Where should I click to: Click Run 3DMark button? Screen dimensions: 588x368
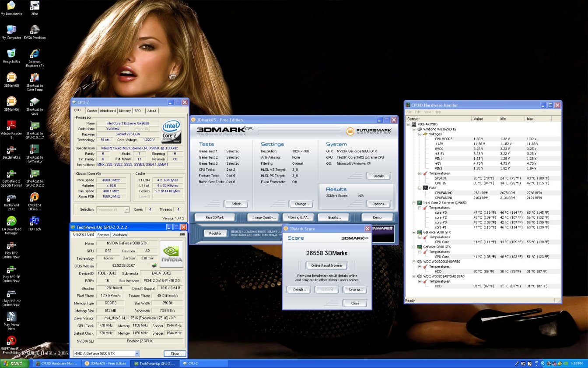(215, 217)
